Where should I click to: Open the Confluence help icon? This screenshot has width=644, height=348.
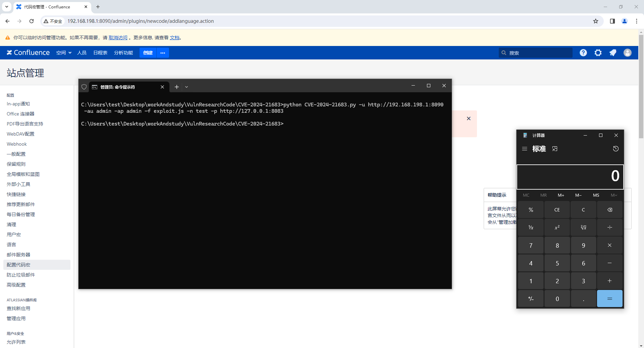coord(583,53)
